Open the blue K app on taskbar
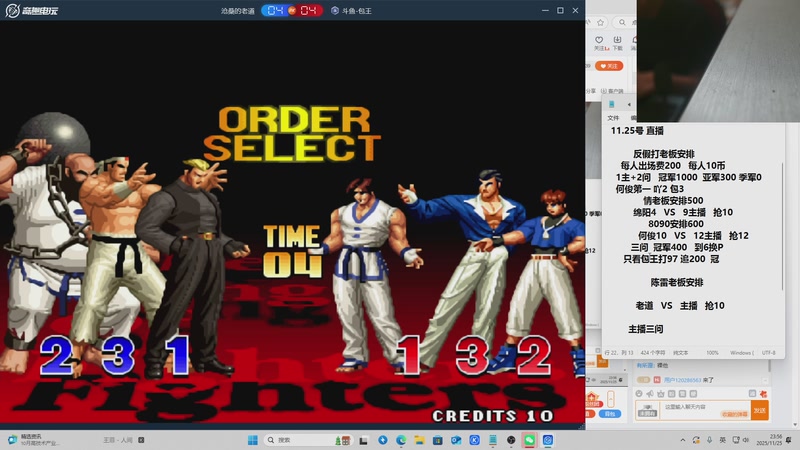Image resolution: width=800 pixels, height=450 pixels. click(474, 440)
